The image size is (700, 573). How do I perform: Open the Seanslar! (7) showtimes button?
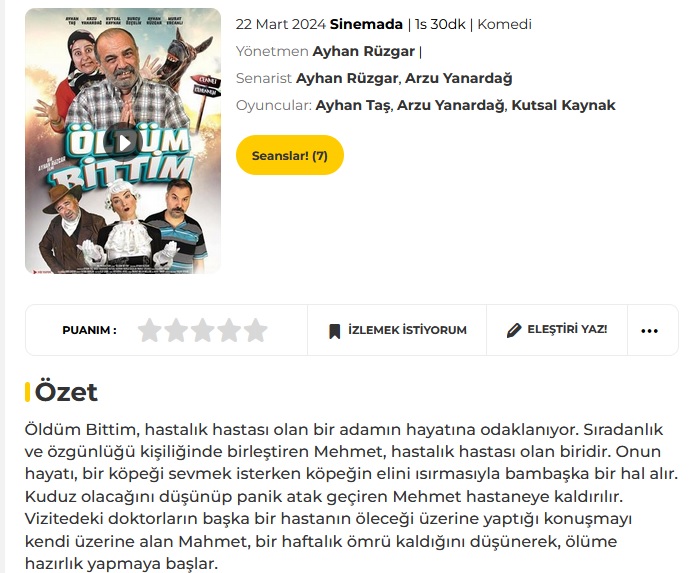[290, 155]
